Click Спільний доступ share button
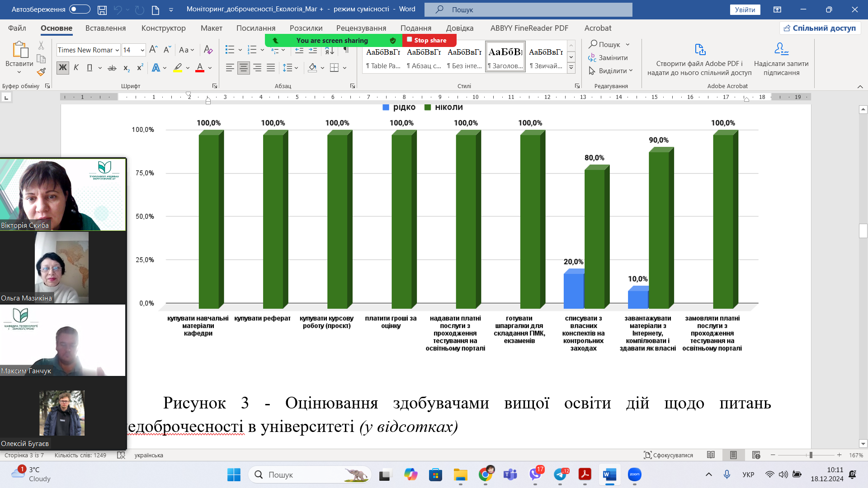The height and width of the screenshot is (488, 868). click(820, 28)
